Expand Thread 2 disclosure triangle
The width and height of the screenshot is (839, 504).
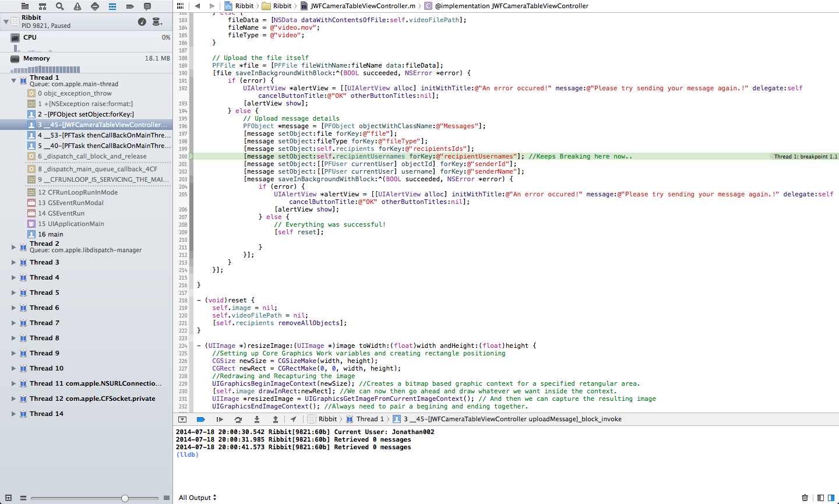pos(13,247)
